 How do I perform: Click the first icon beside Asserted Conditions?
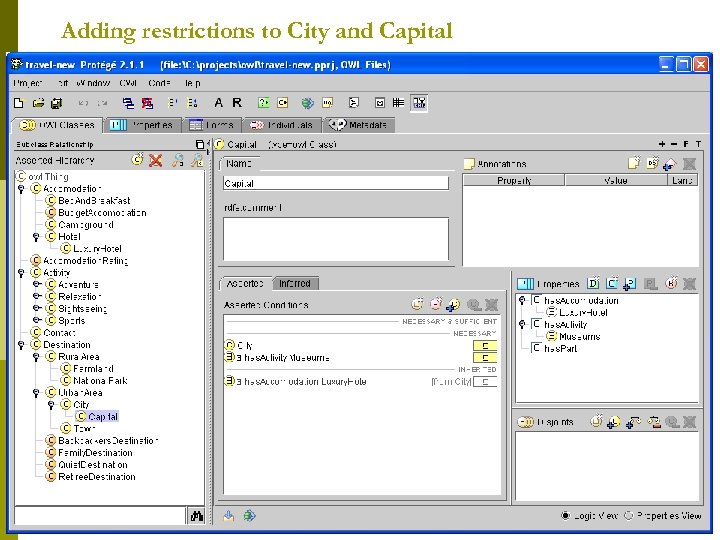pyautogui.click(x=417, y=304)
